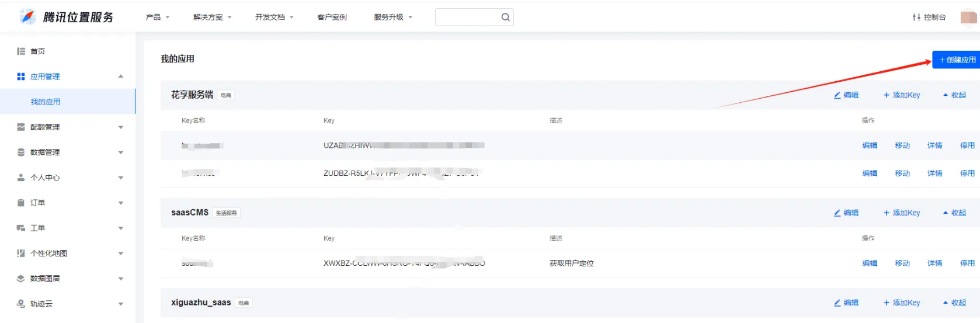Open the 开发文档 top menu

(x=274, y=17)
